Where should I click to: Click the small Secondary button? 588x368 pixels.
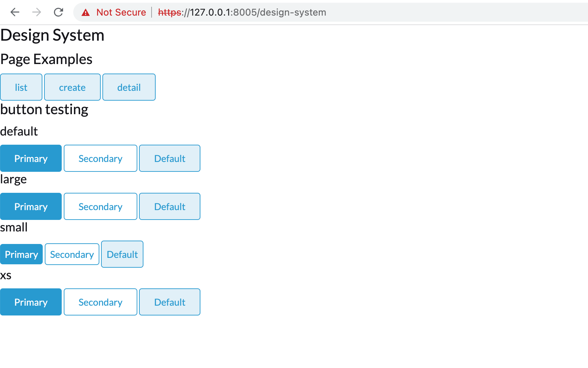[x=72, y=254]
